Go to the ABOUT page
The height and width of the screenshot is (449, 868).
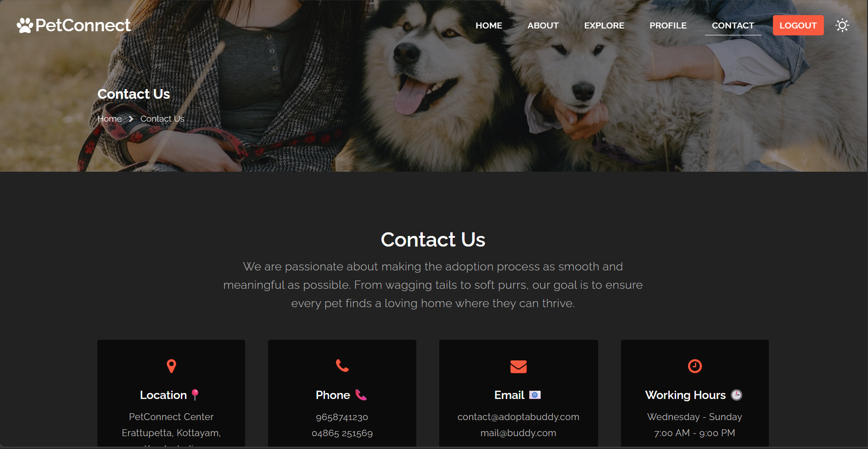[543, 26]
